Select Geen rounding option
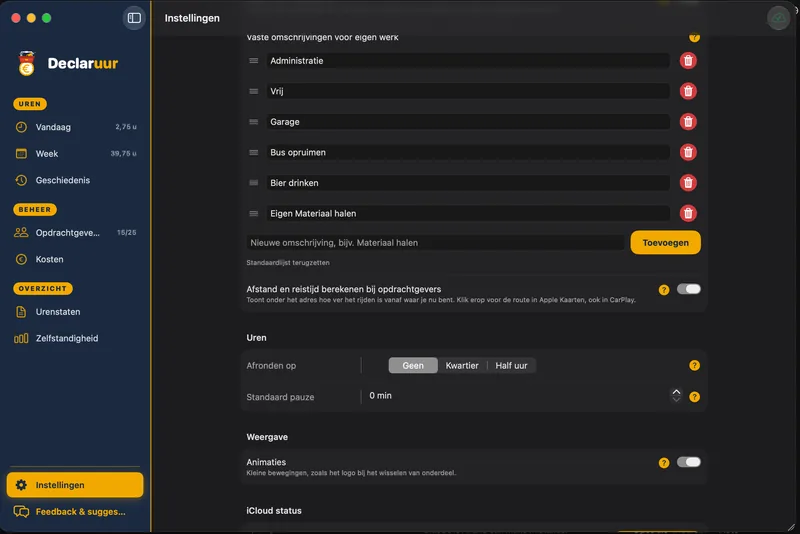The image size is (800, 534). pyautogui.click(x=413, y=365)
